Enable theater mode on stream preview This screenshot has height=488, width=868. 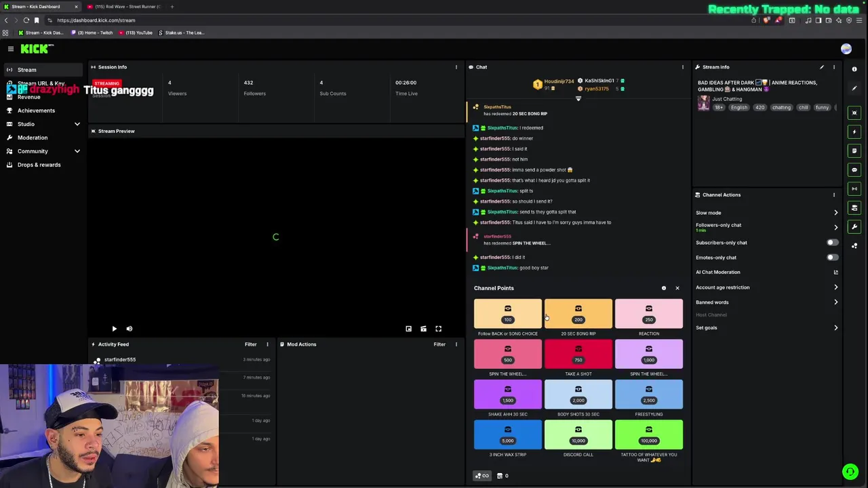coord(423,329)
